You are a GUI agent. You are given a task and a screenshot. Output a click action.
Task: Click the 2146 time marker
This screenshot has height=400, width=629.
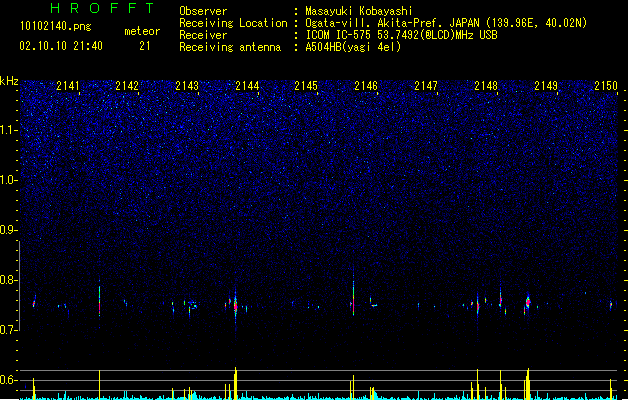pos(366,86)
